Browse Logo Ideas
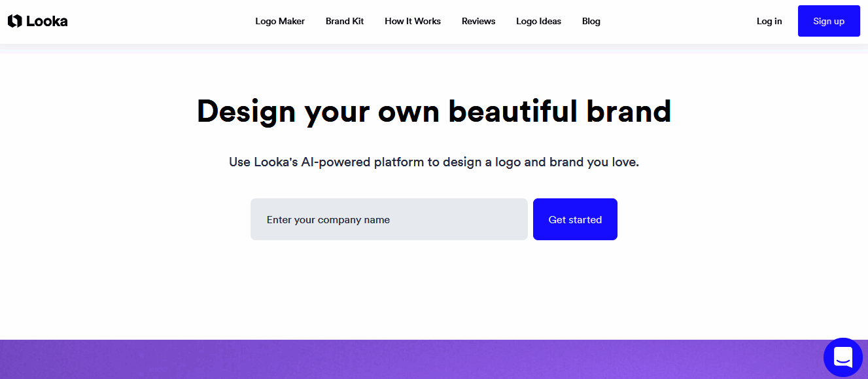 538,21
